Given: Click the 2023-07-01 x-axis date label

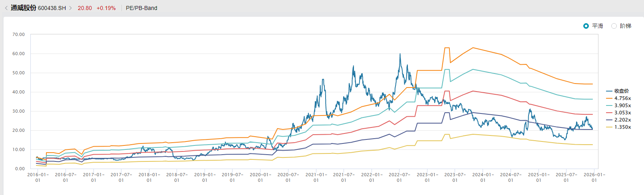Looking at the screenshot, I should click(455, 177).
